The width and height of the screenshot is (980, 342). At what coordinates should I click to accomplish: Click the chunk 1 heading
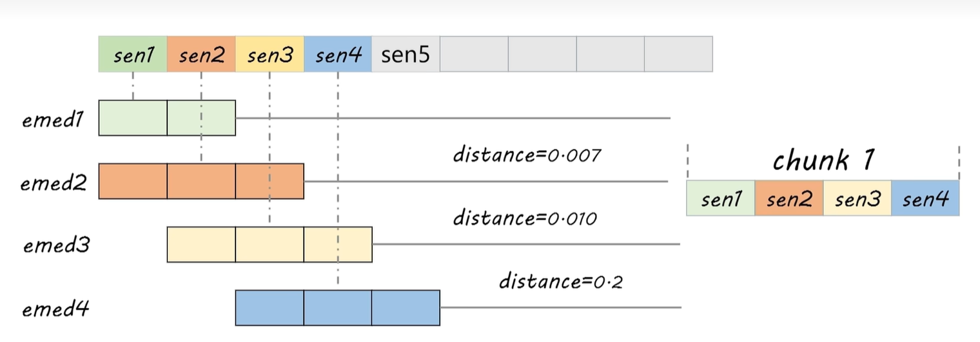point(823,160)
